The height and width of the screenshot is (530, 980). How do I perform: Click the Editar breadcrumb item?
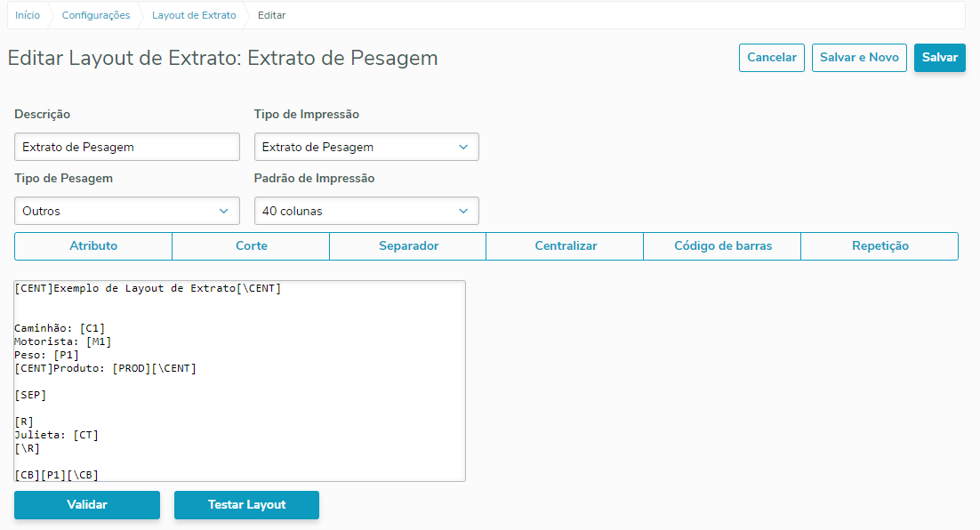tap(272, 15)
